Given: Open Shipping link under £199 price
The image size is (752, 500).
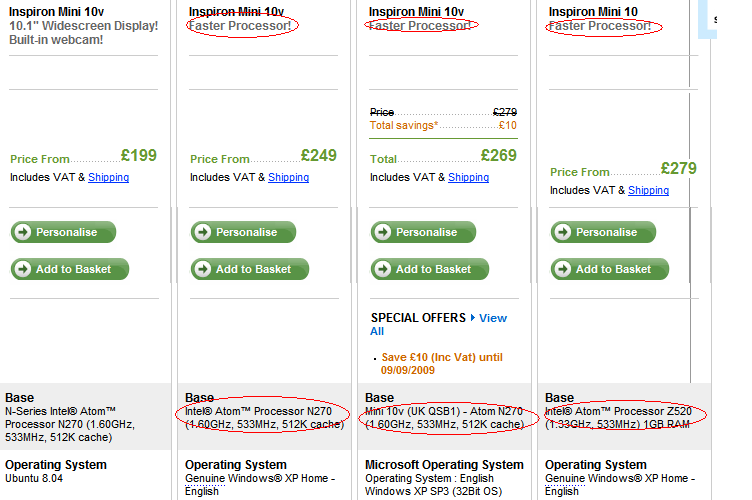Looking at the screenshot, I should point(108,177).
